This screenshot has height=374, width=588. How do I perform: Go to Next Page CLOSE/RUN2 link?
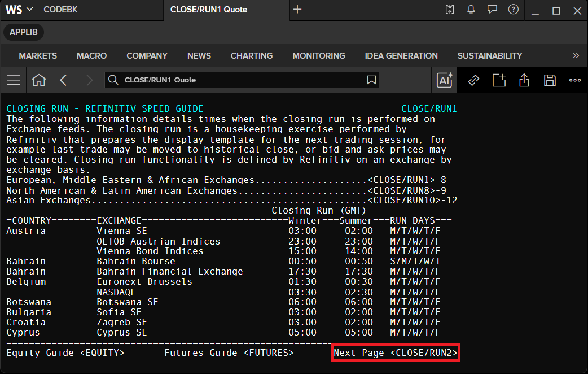[396, 353]
